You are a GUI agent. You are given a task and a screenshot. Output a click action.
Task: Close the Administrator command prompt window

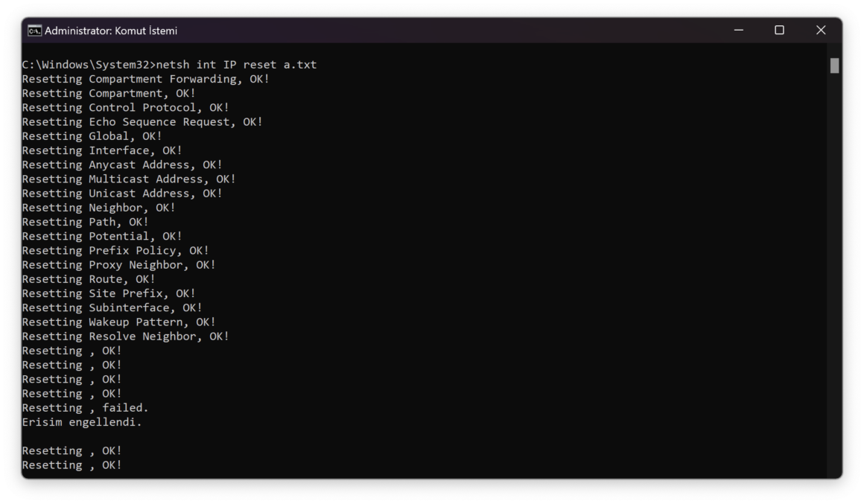(821, 31)
